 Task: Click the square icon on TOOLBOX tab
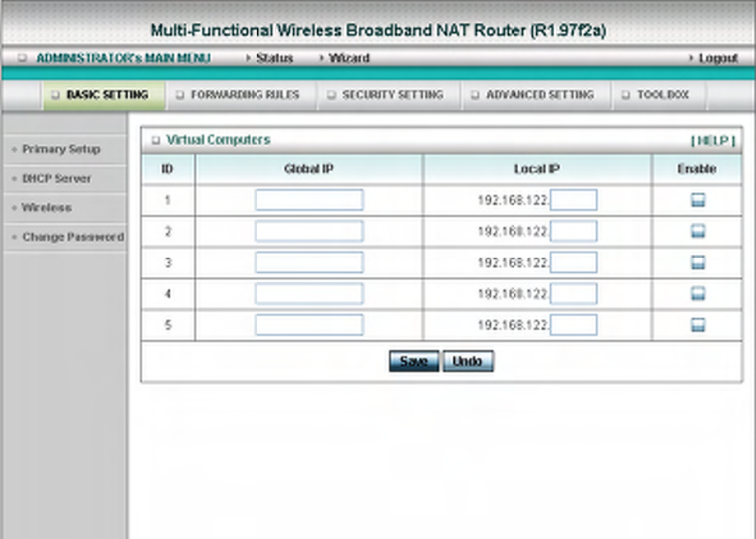pos(625,95)
